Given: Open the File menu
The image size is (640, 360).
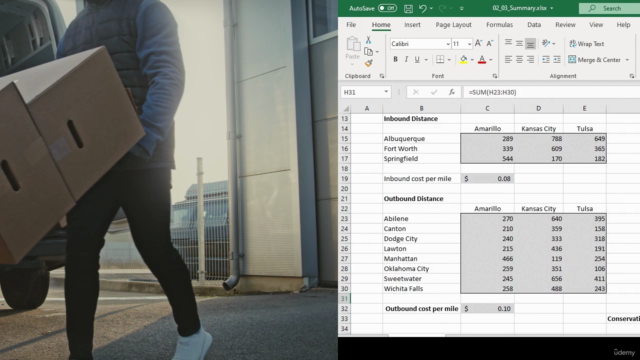Looking at the screenshot, I should pos(351,25).
